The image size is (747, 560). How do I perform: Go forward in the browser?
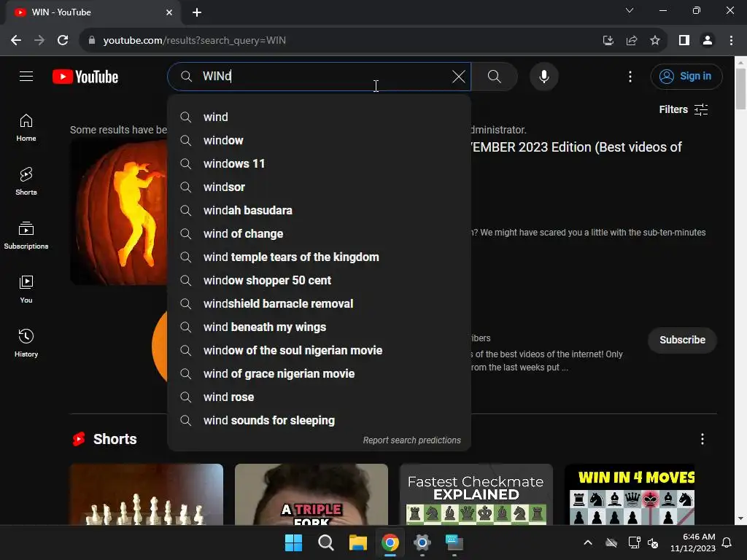(39, 40)
